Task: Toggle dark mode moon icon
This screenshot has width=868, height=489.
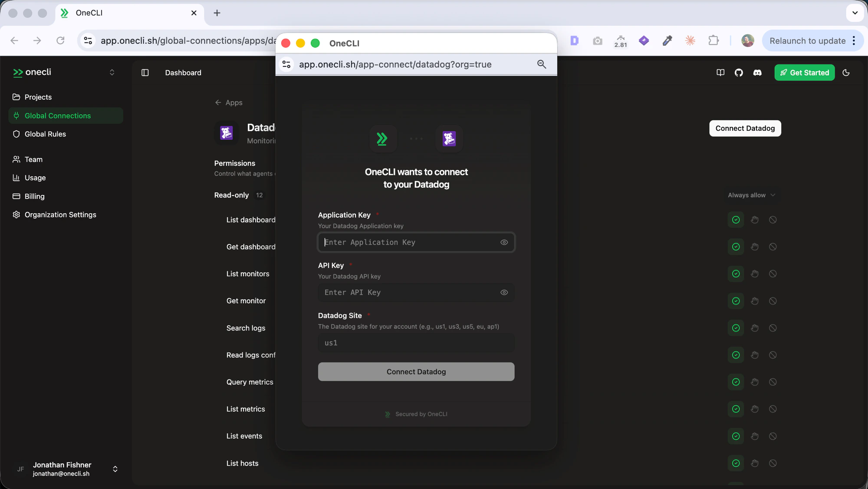Action: pyautogui.click(x=846, y=73)
